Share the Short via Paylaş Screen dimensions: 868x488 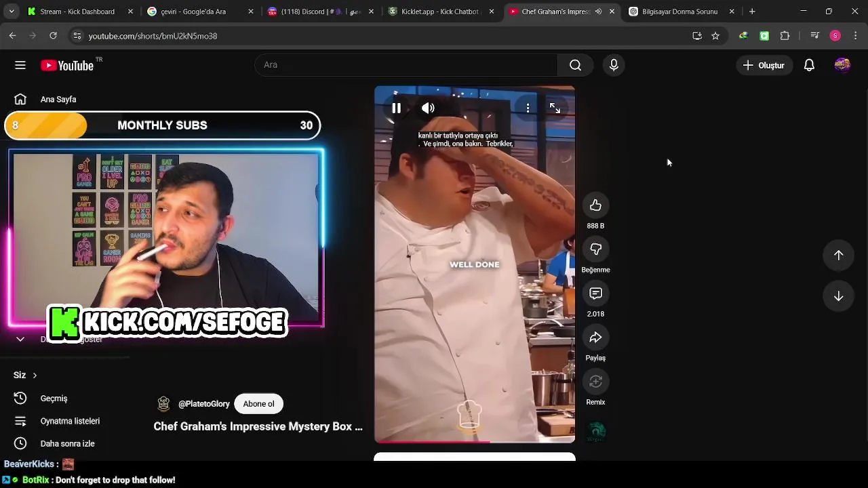[595, 338]
